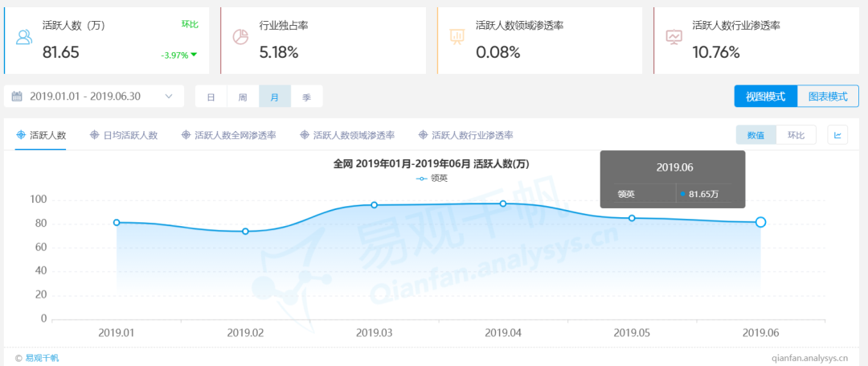Click the target icon beside 日均活跃人数
The image size is (868, 366).
point(94,135)
